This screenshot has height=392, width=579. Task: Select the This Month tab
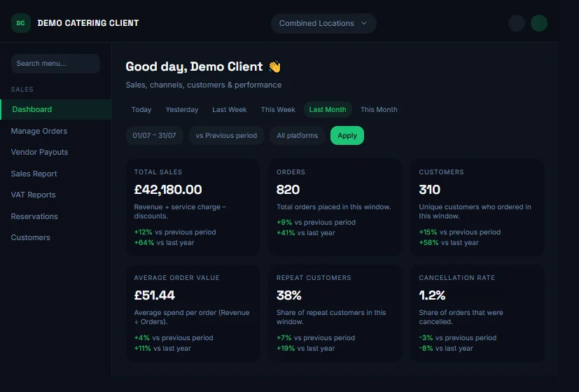click(x=379, y=110)
